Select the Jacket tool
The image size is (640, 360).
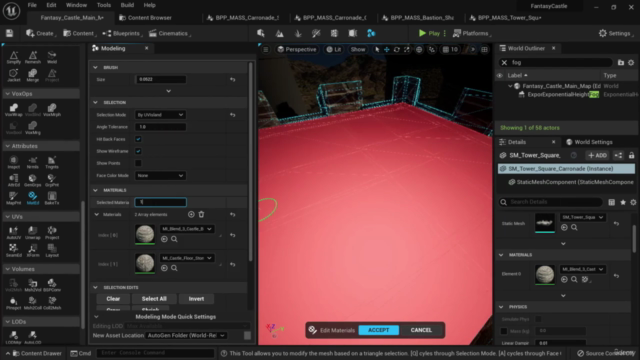pyautogui.click(x=13, y=75)
